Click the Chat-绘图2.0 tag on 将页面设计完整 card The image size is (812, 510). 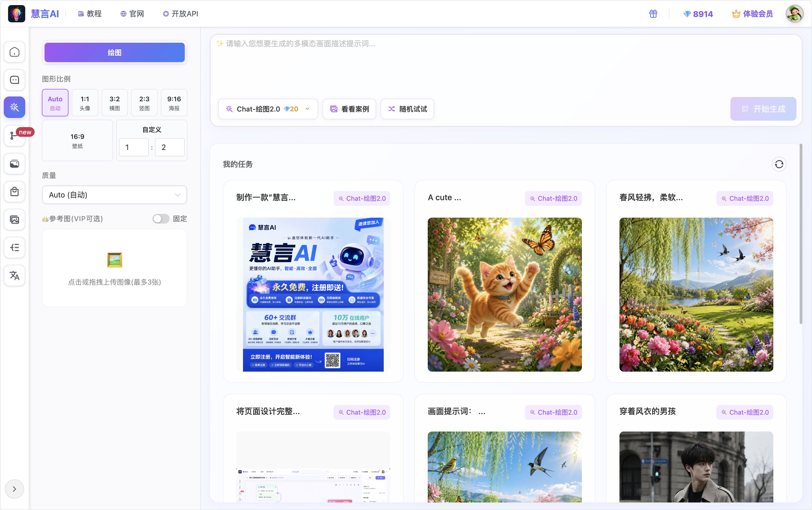(362, 412)
